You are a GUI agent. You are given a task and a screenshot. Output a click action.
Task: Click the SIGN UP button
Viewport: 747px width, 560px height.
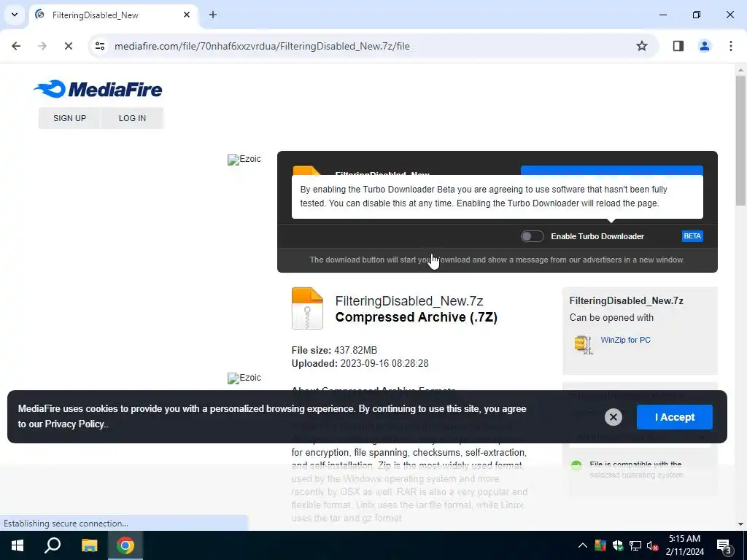(69, 118)
